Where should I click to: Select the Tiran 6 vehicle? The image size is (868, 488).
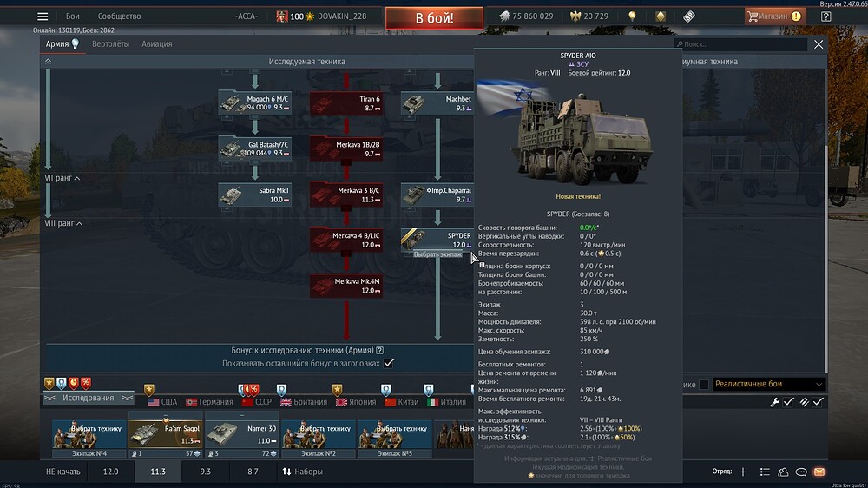point(346,103)
